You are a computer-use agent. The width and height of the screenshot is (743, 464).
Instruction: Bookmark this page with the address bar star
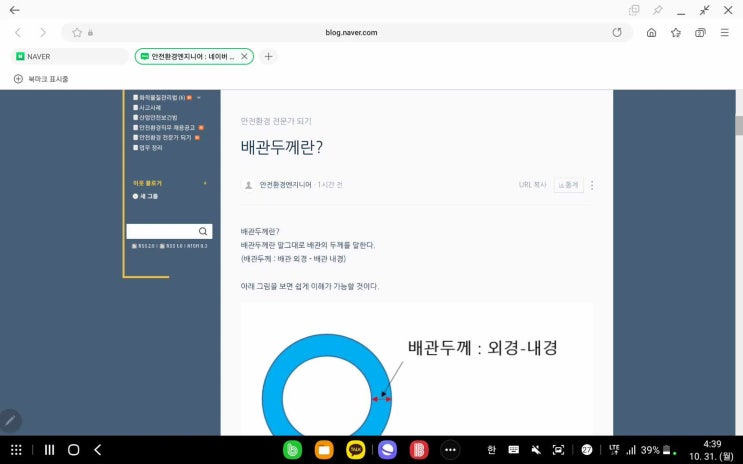(x=77, y=33)
